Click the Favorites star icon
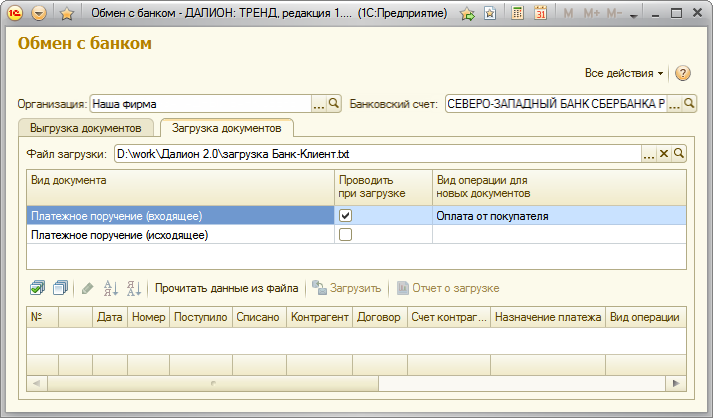Image resolution: width=713 pixels, height=418 pixels. coord(67,14)
